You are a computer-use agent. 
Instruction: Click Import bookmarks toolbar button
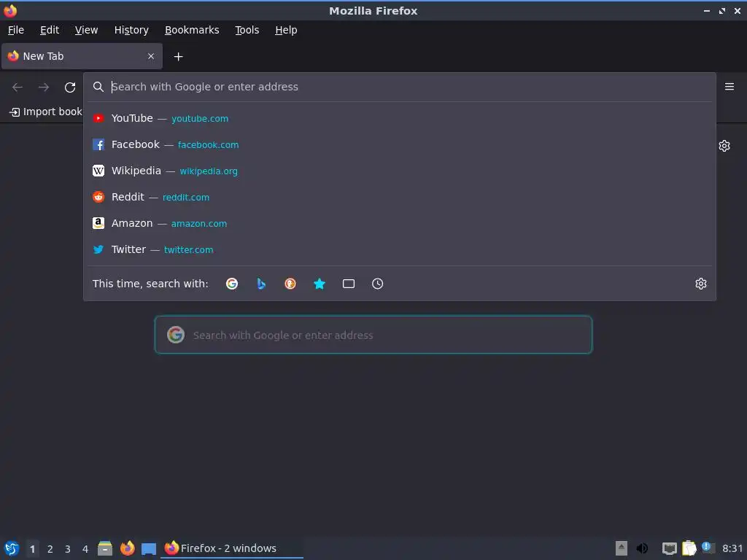(46, 112)
